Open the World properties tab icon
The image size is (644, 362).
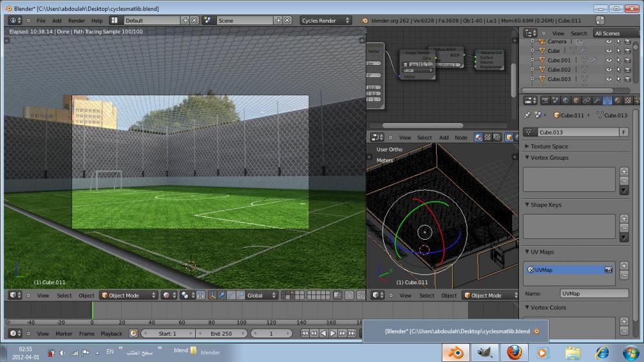pos(565,100)
